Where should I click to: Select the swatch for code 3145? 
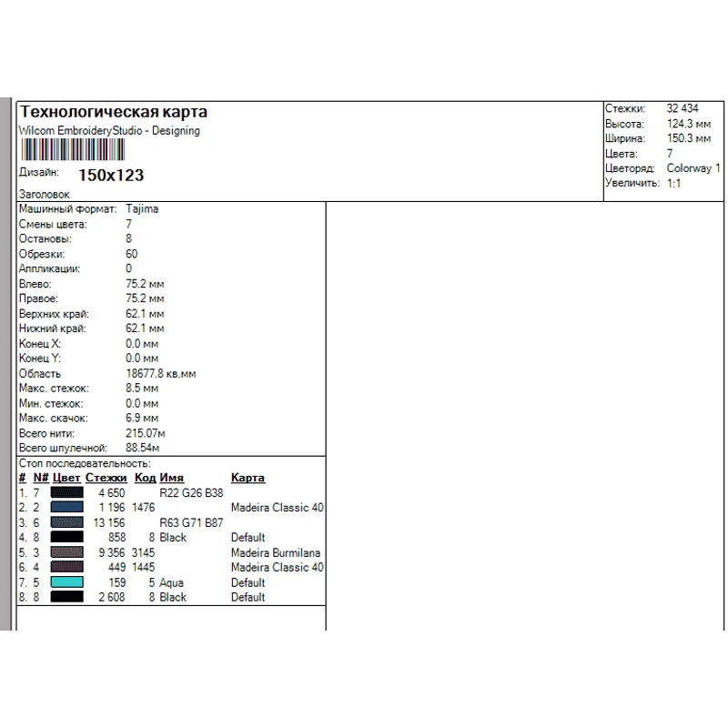66,552
